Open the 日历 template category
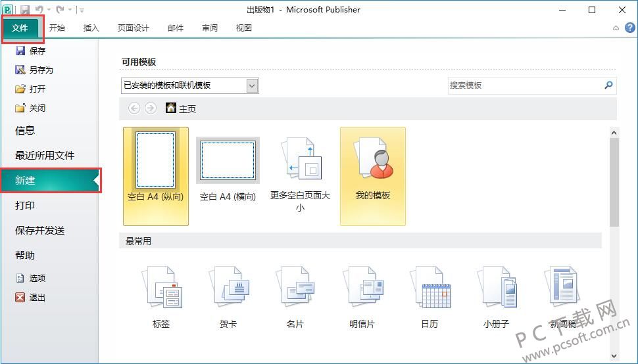The height and width of the screenshot is (364, 638). 429,298
